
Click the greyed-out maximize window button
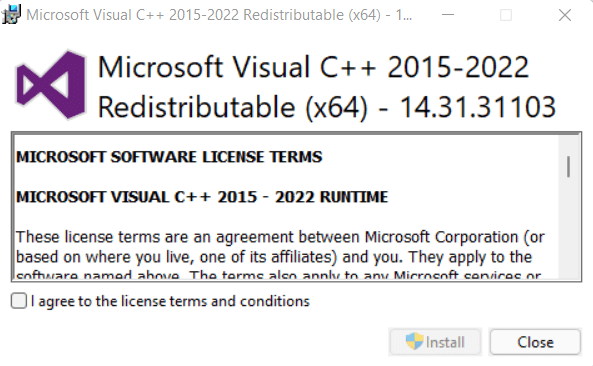click(x=506, y=15)
